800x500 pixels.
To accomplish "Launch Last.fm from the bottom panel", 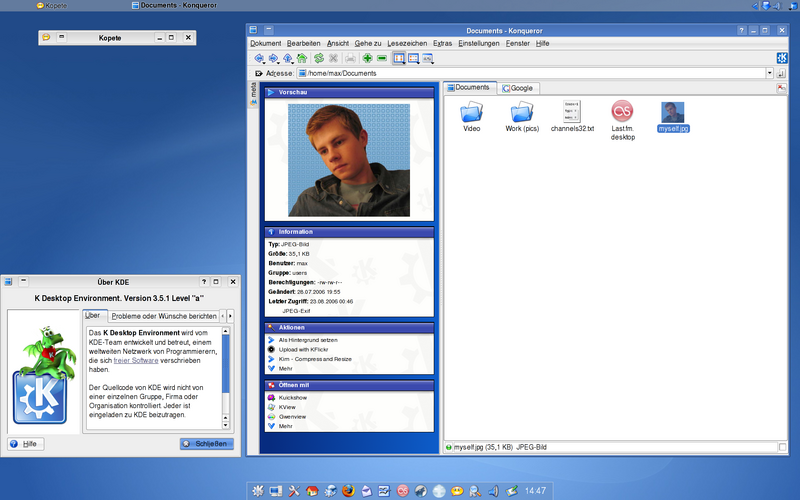I will tap(403, 491).
